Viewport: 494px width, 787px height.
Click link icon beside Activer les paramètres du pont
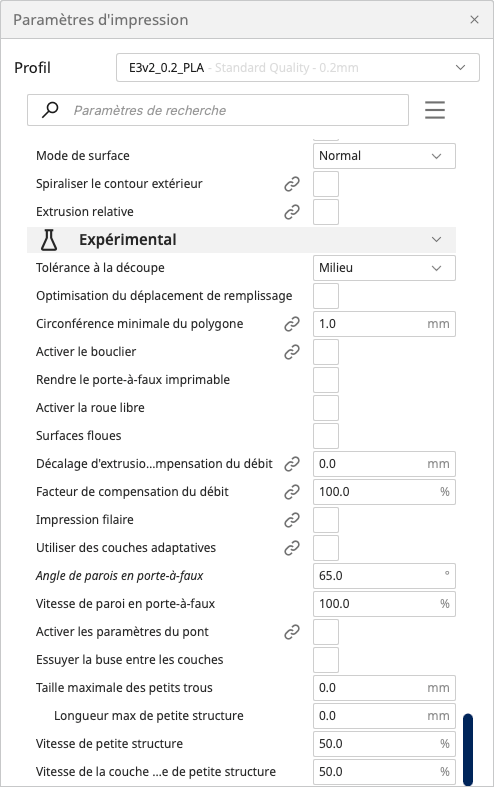coord(292,632)
